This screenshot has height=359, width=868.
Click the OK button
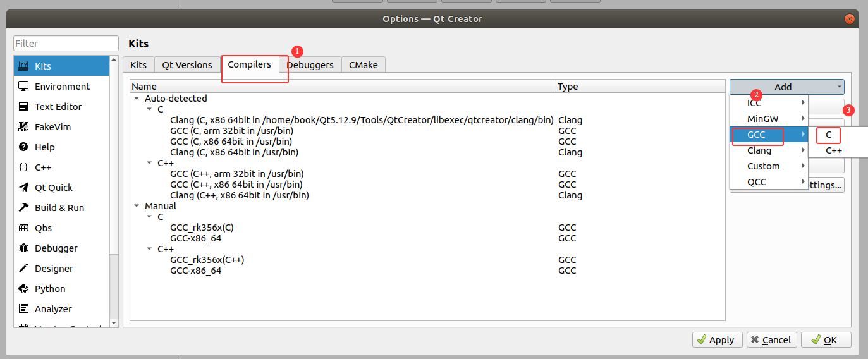click(826, 339)
